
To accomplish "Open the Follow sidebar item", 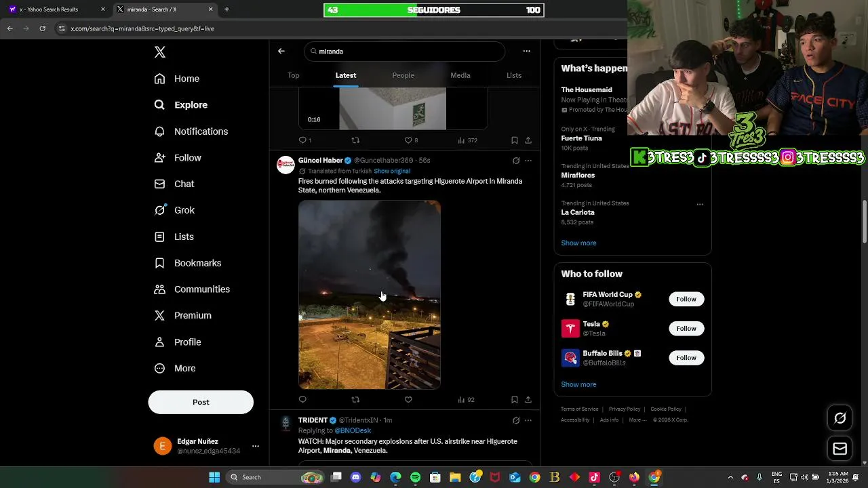I will click(x=178, y=158).
